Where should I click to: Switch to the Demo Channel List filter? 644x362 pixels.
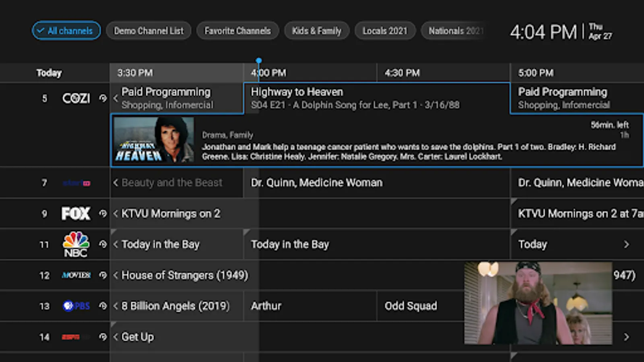pyautogui.click(x=149, y=31)
